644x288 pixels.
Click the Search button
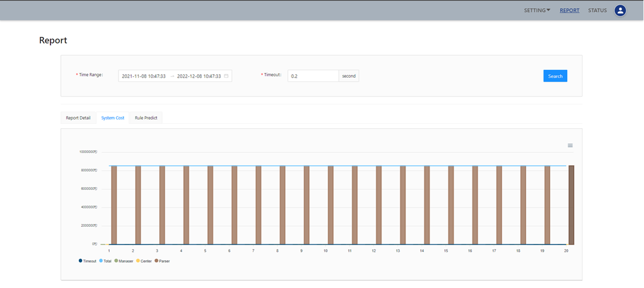point(555,76)
